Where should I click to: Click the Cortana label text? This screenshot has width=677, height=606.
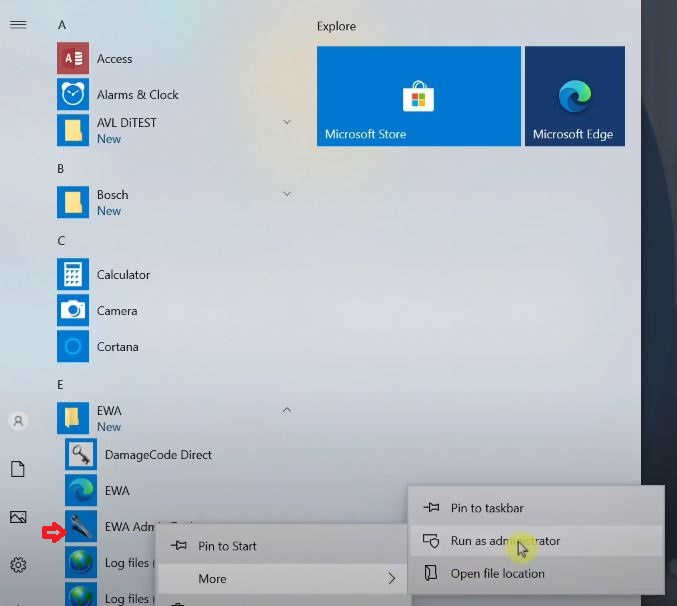point(117,347)
